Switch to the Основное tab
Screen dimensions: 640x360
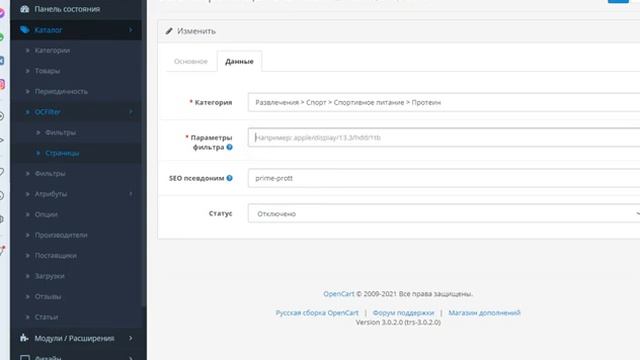(191, 61)
